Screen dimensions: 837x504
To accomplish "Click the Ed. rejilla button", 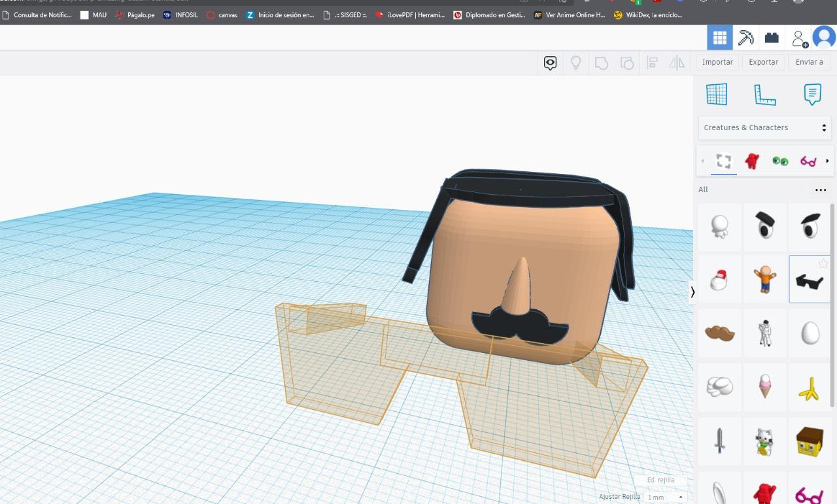I will click(660, 480).
